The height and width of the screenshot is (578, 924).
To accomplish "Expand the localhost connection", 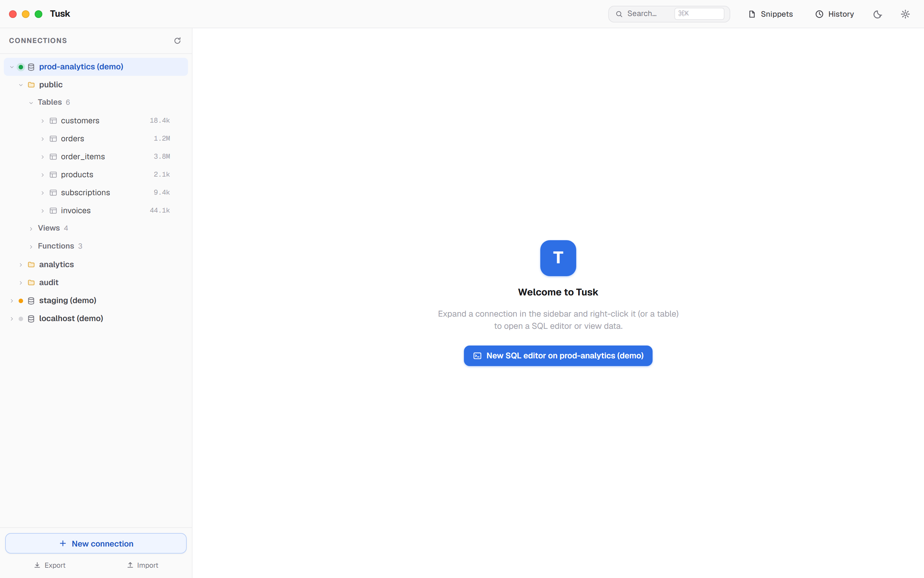I will coord(12,319).
